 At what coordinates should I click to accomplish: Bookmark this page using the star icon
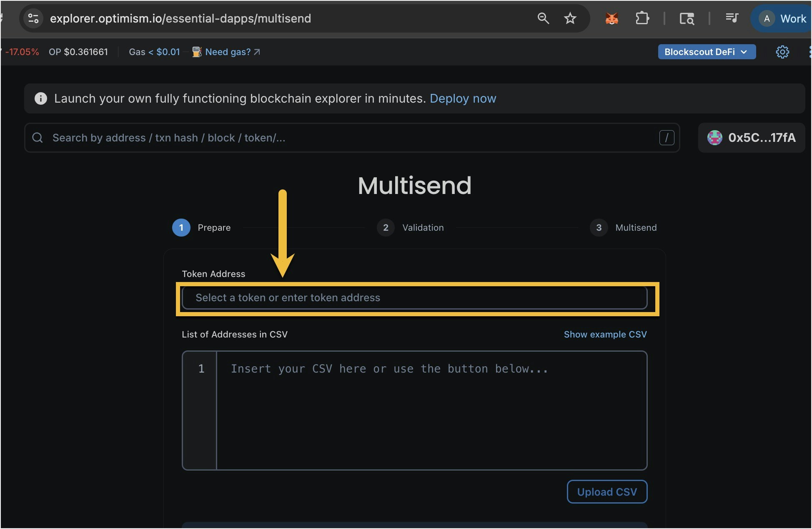click(x=570, y=18)
